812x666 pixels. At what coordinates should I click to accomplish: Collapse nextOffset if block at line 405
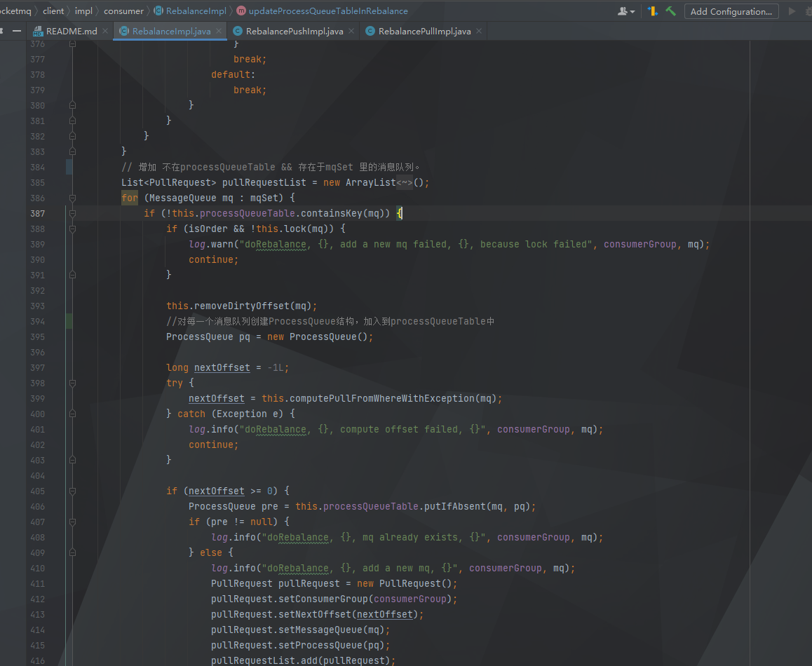(72, 491)
